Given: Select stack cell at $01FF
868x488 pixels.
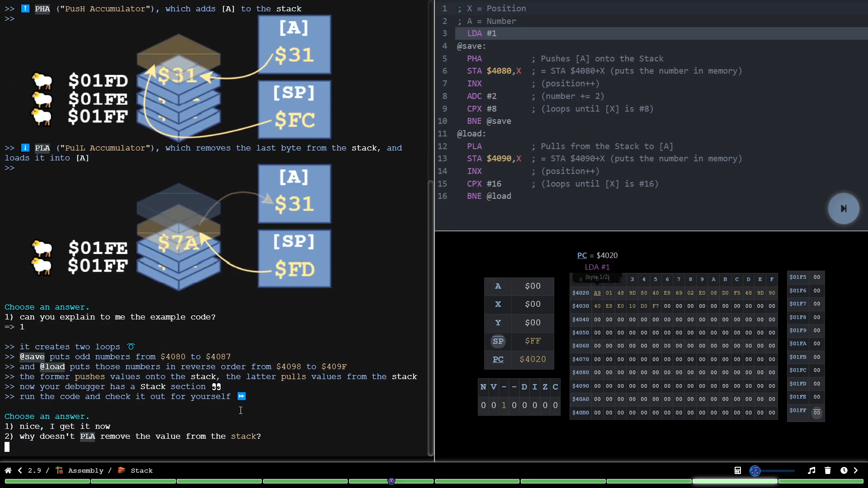Looking at the screenshot, I should (816, 412).
